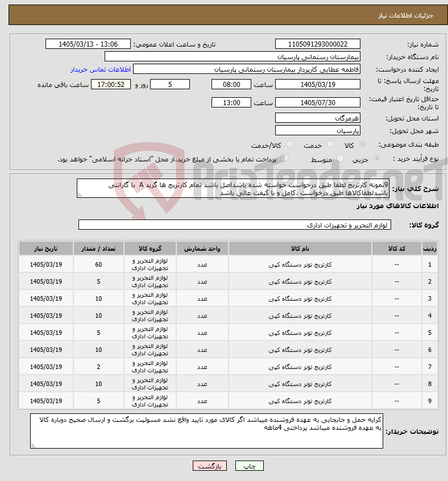The image size is (448, 481).
Task: Click the price validity date 1405/07/30 field
Action: (x=318, y=102)
